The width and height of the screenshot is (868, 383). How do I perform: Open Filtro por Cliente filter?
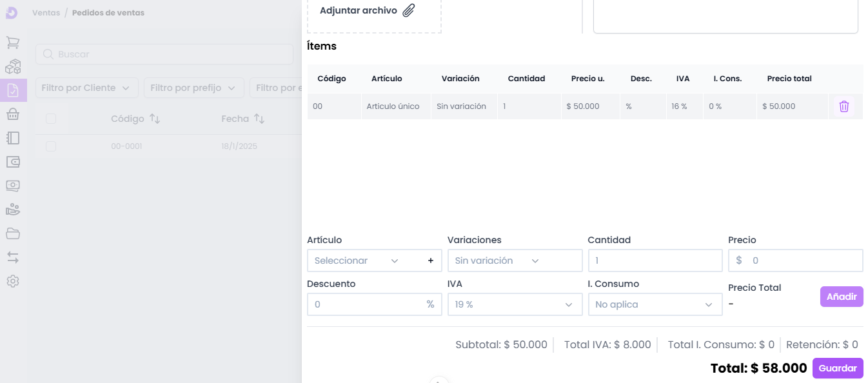[x=86, y=88]
